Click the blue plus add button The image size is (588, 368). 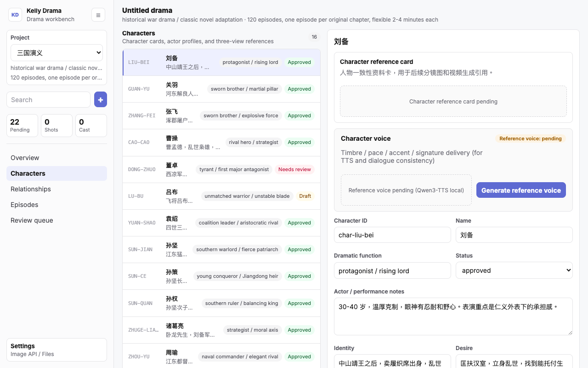click(x=101, y=99)
